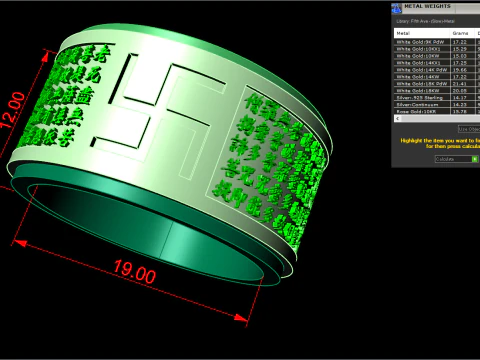480x360 pixels.
Task: Click the 12.00 width dimension label
Action: point(12,110)
